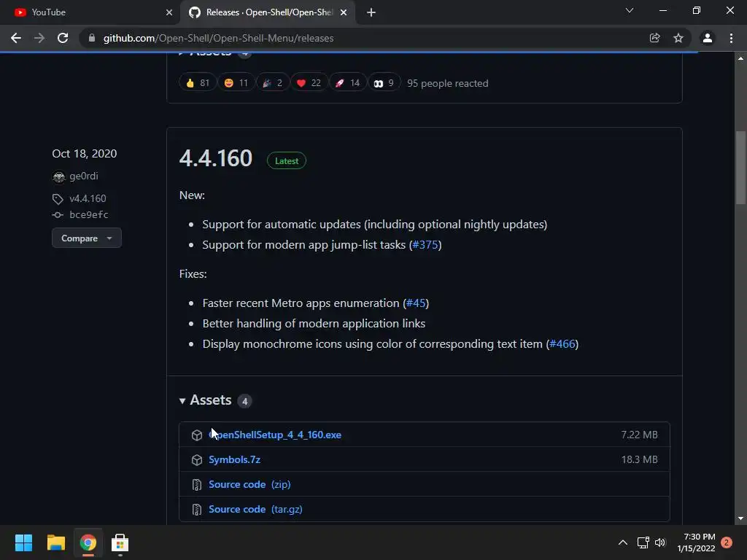
Task: Click the browser forward arrow
Action: (39, 38)
